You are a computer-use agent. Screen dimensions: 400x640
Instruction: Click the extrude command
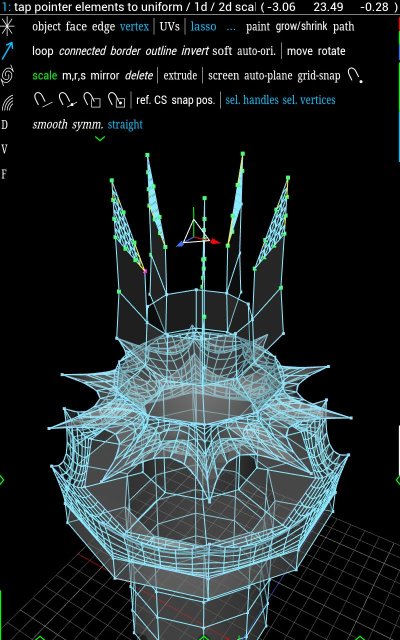coord(180,76)
